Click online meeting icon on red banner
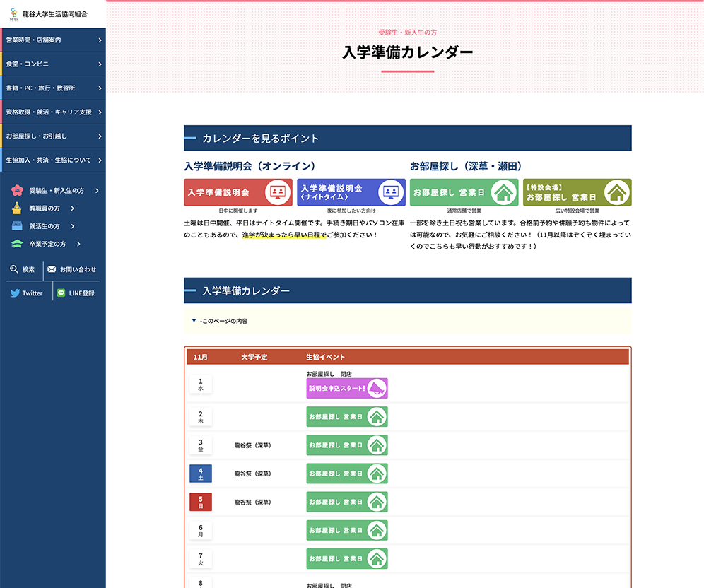 [278, 192]
